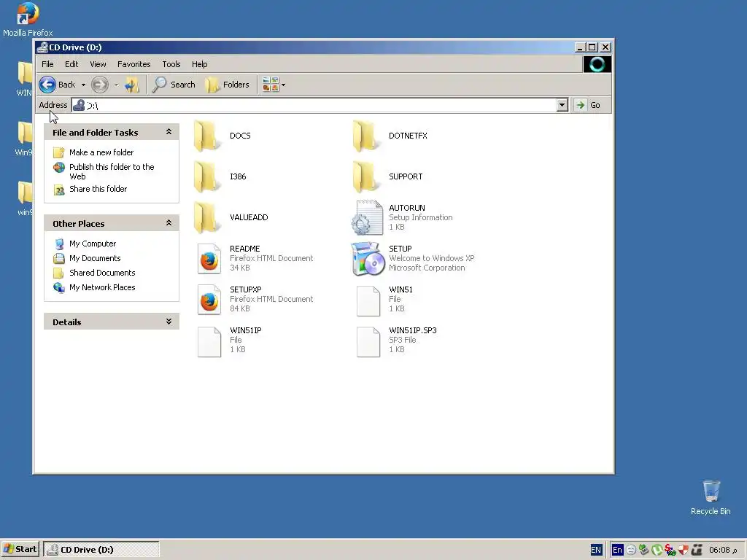Screen dimensions: 747x560
Task: Click the Go button
Action: pyautogui.click(x=587, y=105)
